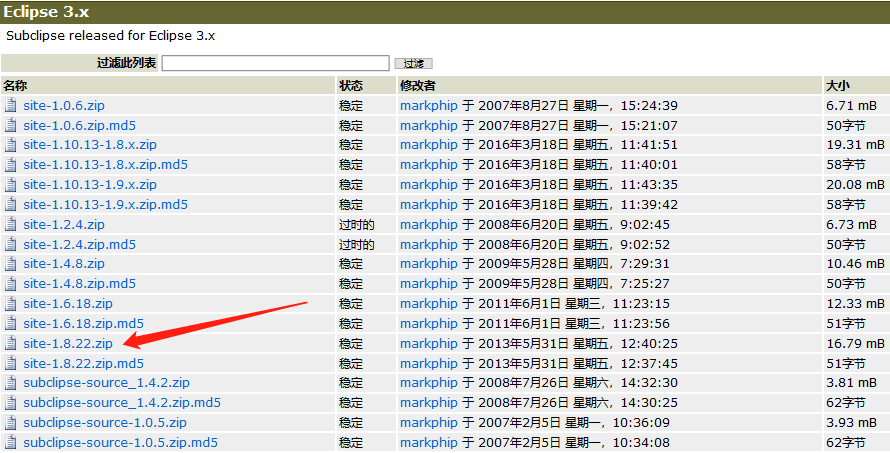Open site-1.10.13-1.9.x.zip.md5 link
890x453 pixels.
106,204
